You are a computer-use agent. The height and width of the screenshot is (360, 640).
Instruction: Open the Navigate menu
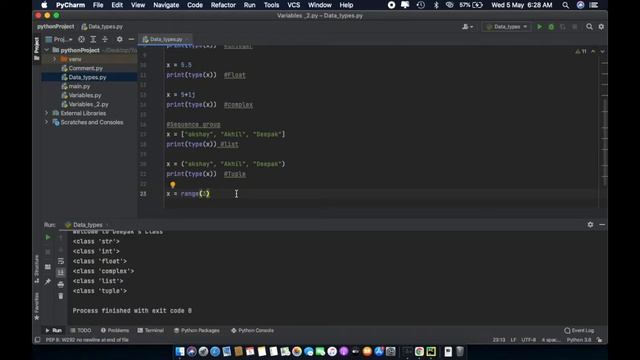pyautogui.click(x=166, y=5)
